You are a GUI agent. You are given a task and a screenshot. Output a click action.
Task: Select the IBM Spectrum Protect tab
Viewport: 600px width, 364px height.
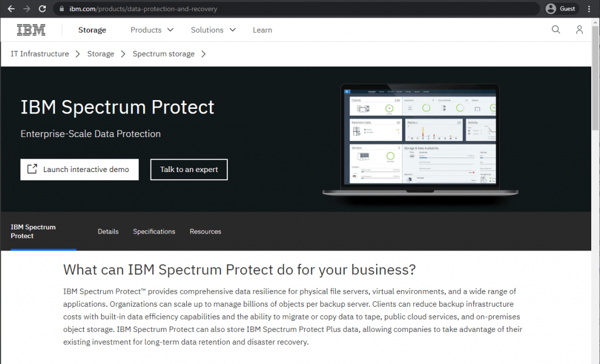[43, 231]
